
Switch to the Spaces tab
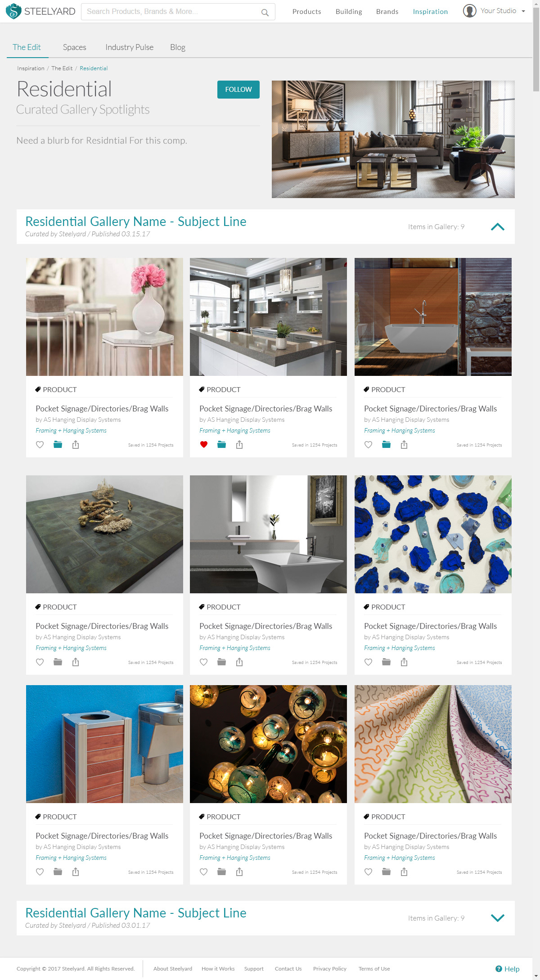point(75,47)
